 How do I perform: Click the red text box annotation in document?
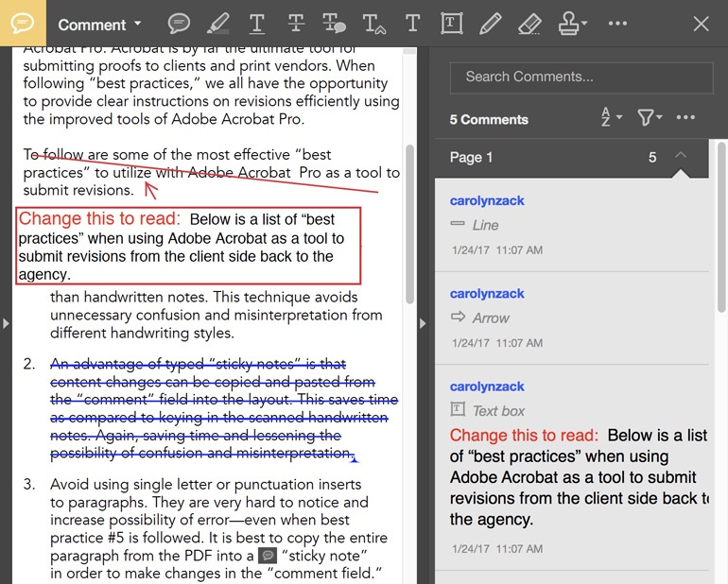(188, 246)
